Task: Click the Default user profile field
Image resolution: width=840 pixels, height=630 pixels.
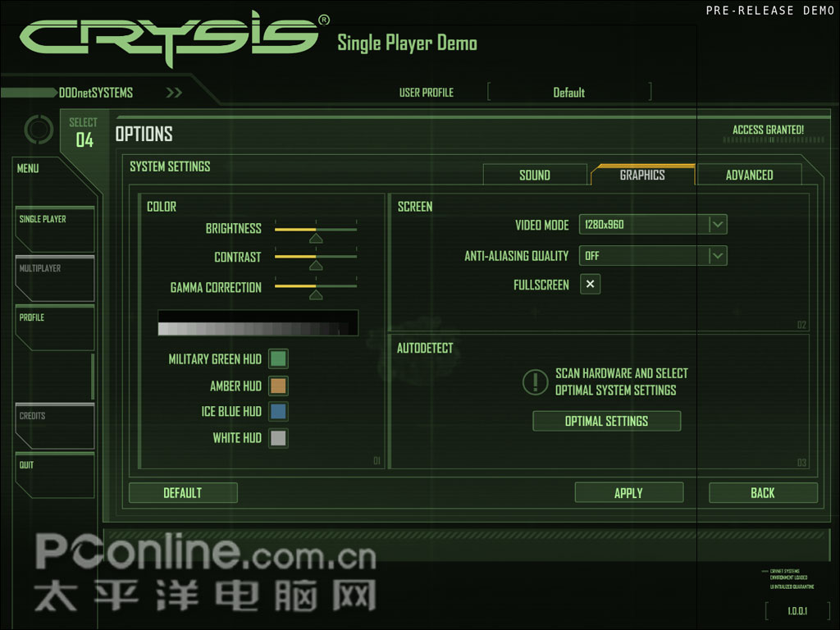Action: point(569,93)
